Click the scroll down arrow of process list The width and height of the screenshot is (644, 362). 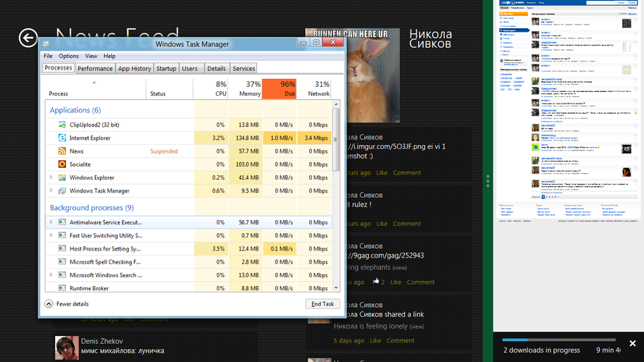point(336,288)
